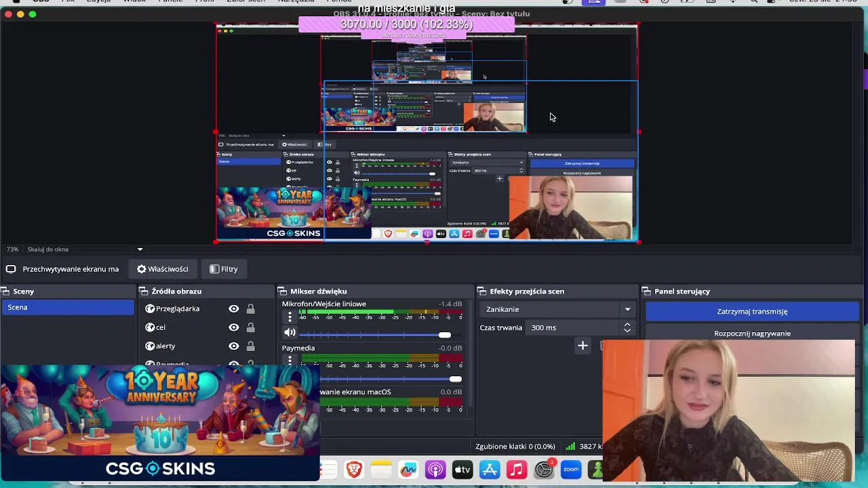Open the Zanikanie transition dropdown
The width and height of the screenshot is (868, 488).
[x=558, y=309]
